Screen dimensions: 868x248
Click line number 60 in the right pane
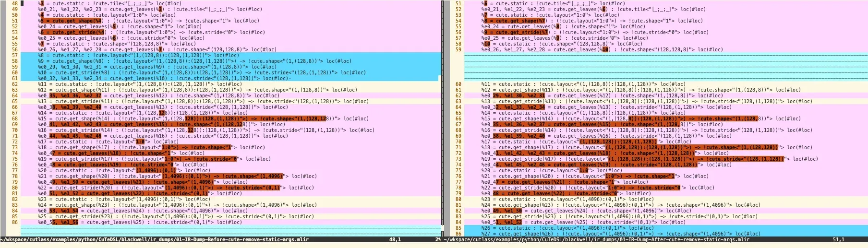pyautogui.click(x=458, y=84)
